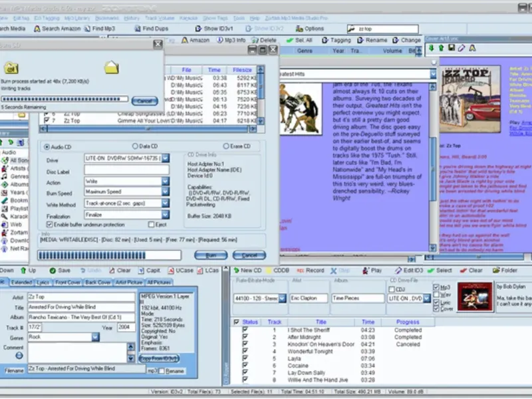Click the pencil edit icon in the Cover Art panel
This screenshot has height=399, width=532.
[462, 48]
